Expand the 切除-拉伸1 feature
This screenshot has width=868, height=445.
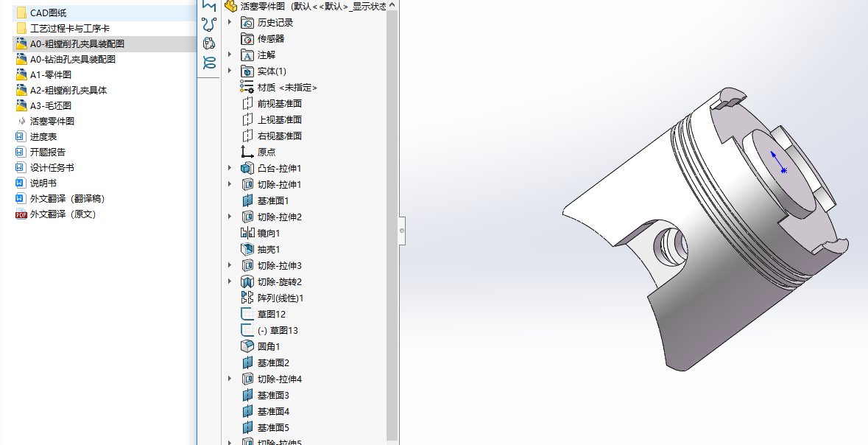tap(230, 184)
